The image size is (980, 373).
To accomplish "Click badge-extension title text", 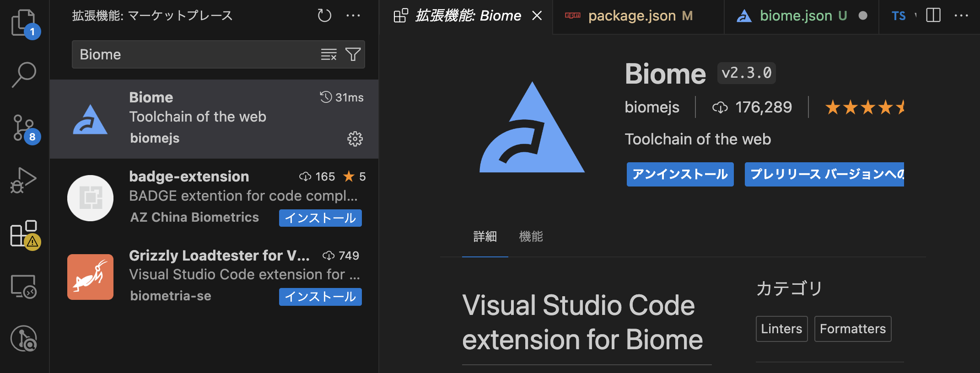I will point(189,176).
